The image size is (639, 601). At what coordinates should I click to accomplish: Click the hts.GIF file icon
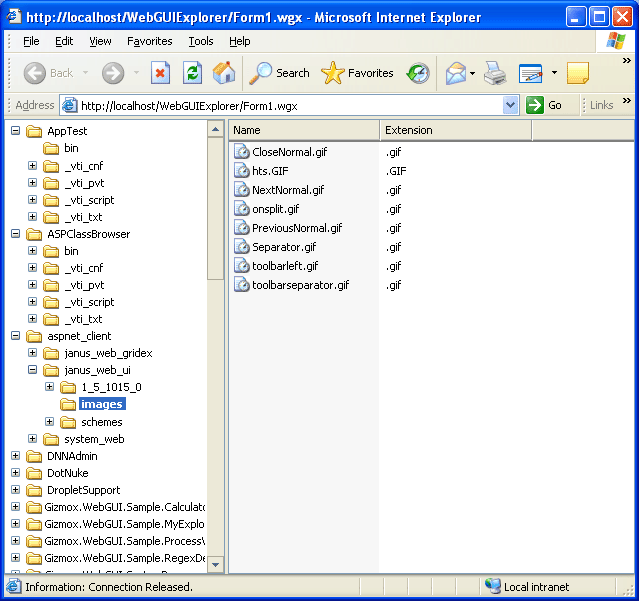tap(242, 171)
